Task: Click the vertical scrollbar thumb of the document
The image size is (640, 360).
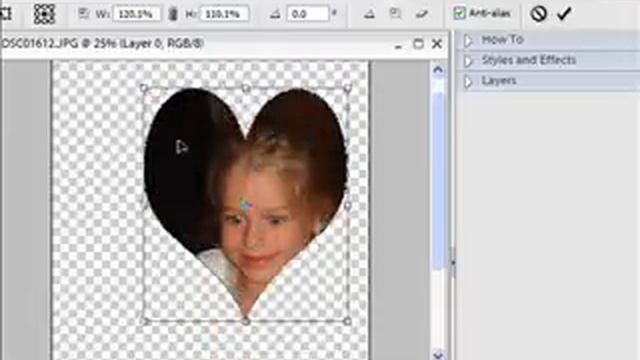Action: [x=439, y=180]
